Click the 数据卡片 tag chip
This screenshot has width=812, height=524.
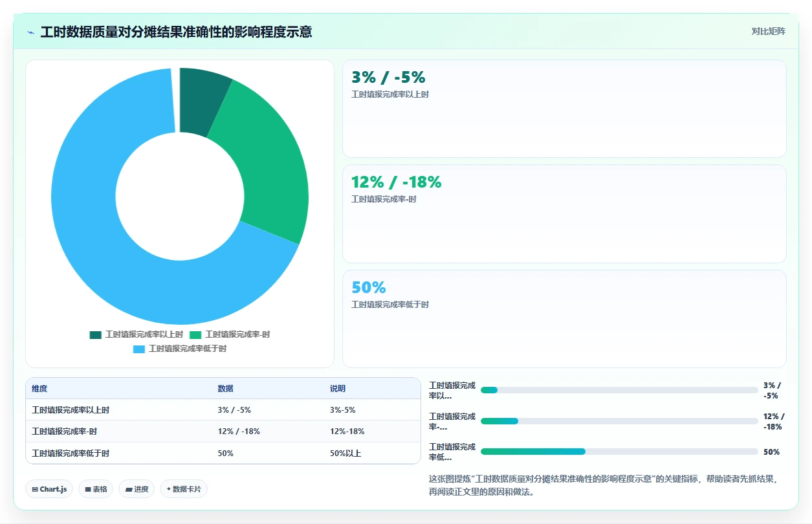(184, 489)
